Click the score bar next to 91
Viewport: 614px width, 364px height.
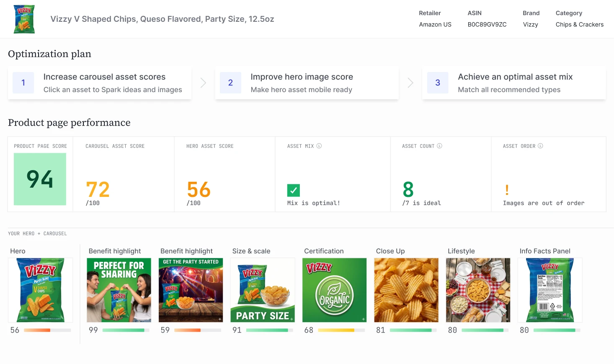[x=270, y=330]
